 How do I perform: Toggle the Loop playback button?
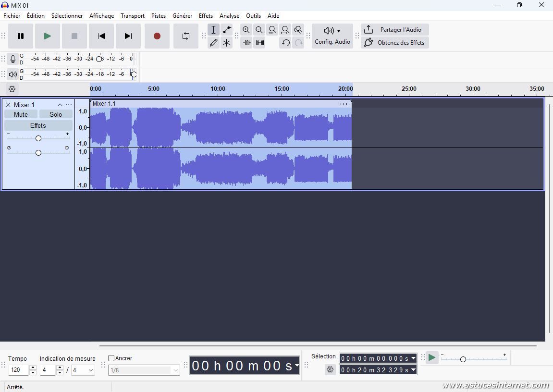pyautogui.click(x=186, y=36)
